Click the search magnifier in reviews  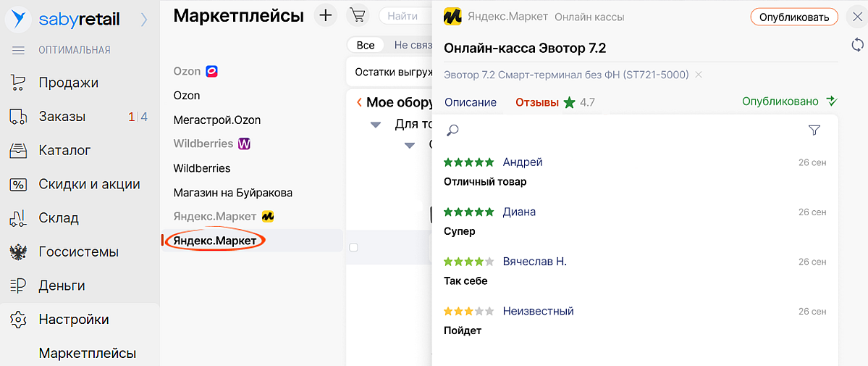coord(453,130)
